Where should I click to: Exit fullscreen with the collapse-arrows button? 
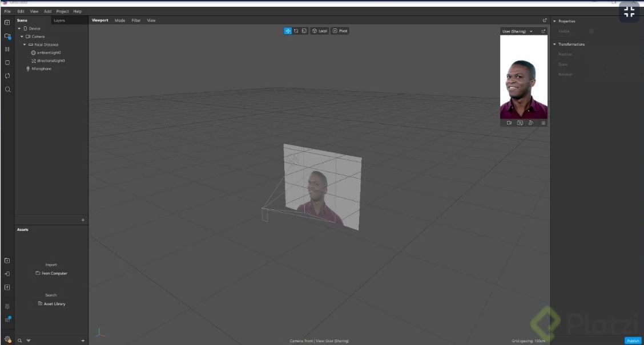[x=629, y=12]
